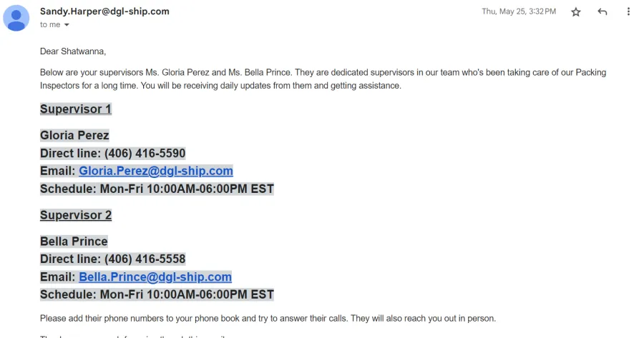Click the 'to me' recipient text
The image size is (644, 338).
[x=50, y=24]
